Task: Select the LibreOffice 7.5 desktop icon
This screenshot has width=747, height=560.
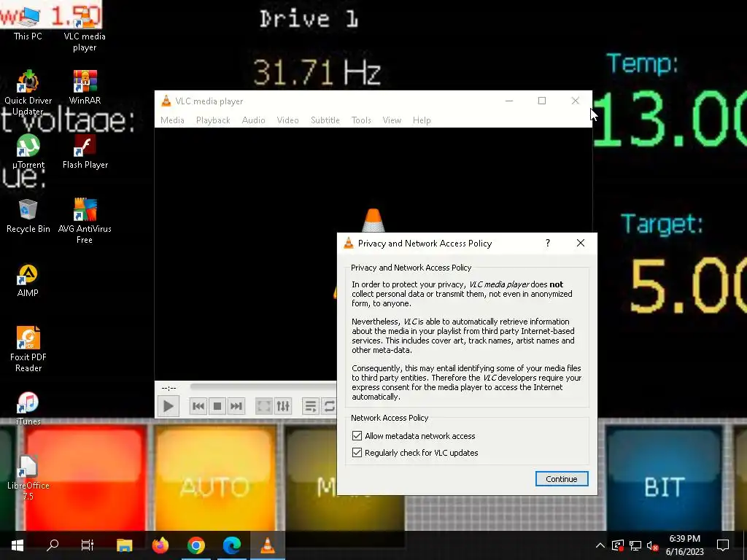Action: (x=28, y=478)
